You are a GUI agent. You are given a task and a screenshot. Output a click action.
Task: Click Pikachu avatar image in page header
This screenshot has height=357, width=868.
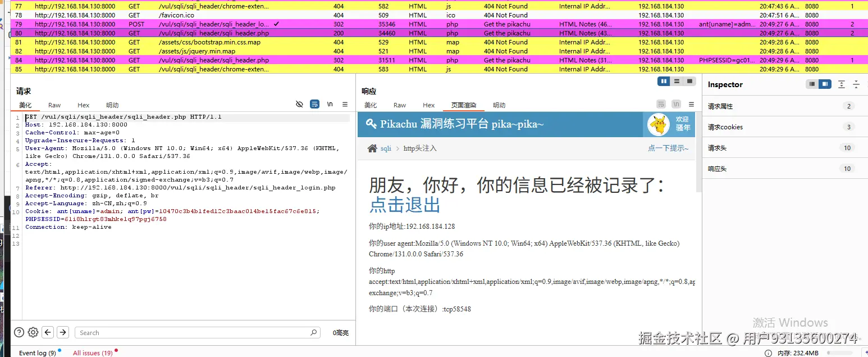(x=659, y=124)
